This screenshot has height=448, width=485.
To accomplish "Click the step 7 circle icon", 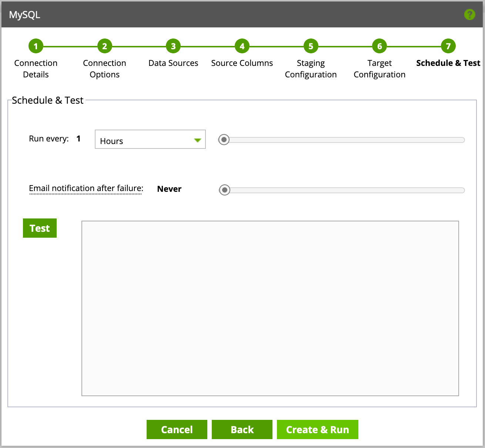I will pos(448,46).
